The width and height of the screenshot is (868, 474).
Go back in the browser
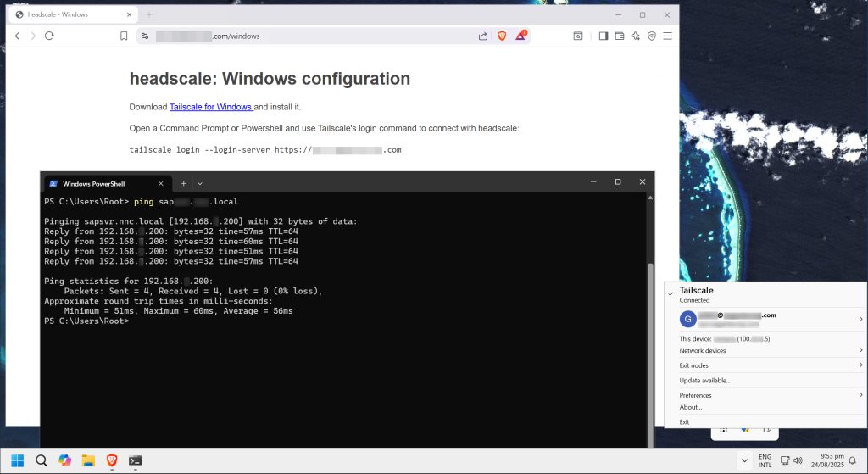18,36
